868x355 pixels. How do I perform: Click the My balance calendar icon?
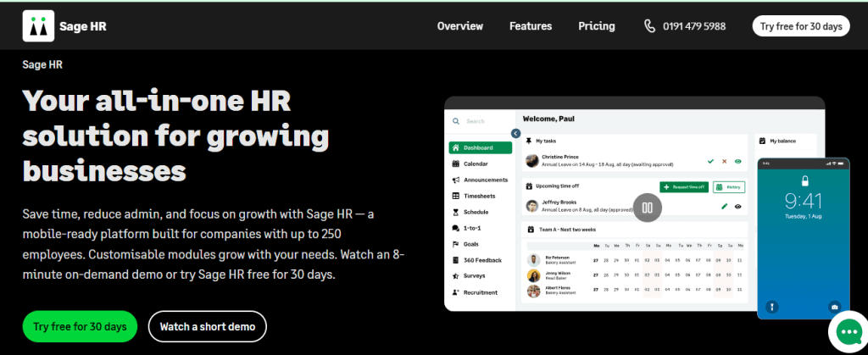763,141
